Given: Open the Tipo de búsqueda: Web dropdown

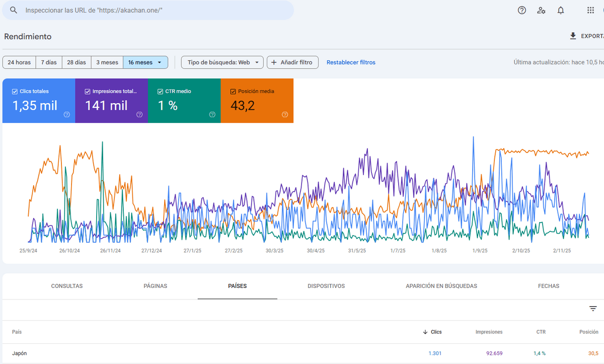Looking at the screenshot, I should (x=222, y=62).
